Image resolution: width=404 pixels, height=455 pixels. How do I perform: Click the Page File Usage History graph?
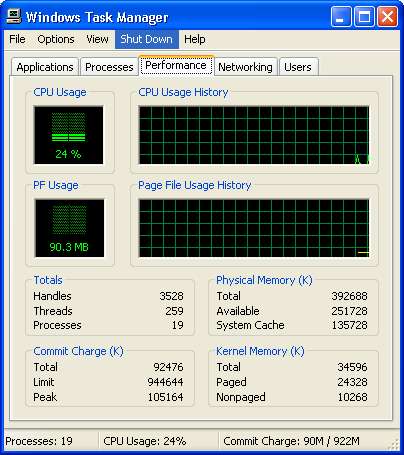(x=254, y=228)
